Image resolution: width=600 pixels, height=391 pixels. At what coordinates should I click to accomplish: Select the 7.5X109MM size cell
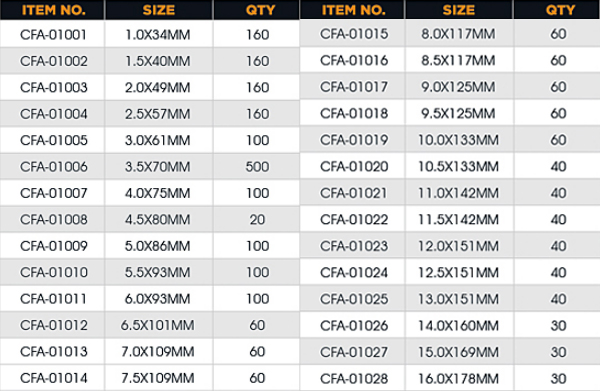pyautogui.click(x=158, y=378)
